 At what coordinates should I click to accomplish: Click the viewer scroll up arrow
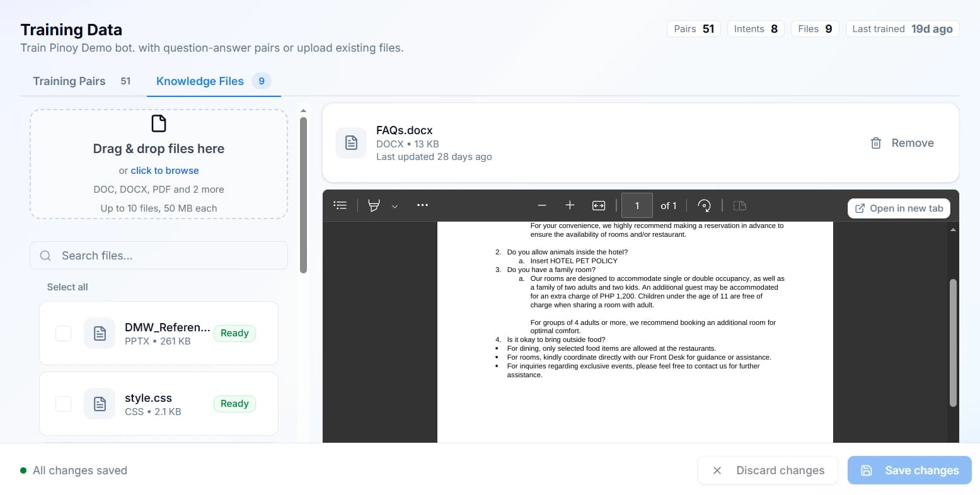click(953, 230)
